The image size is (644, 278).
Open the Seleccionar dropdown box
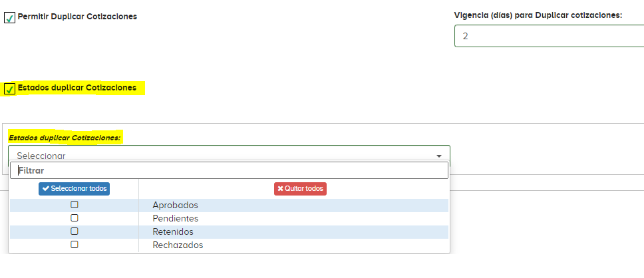(229, 156)
